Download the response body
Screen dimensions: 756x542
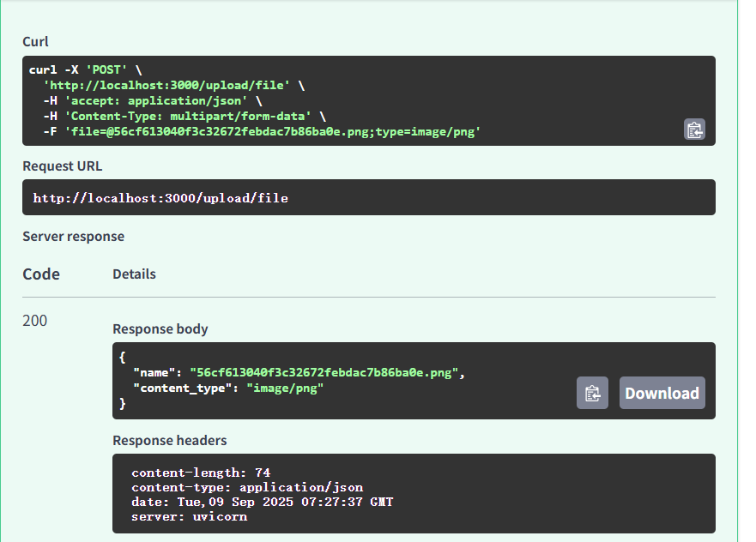(662, 393)
